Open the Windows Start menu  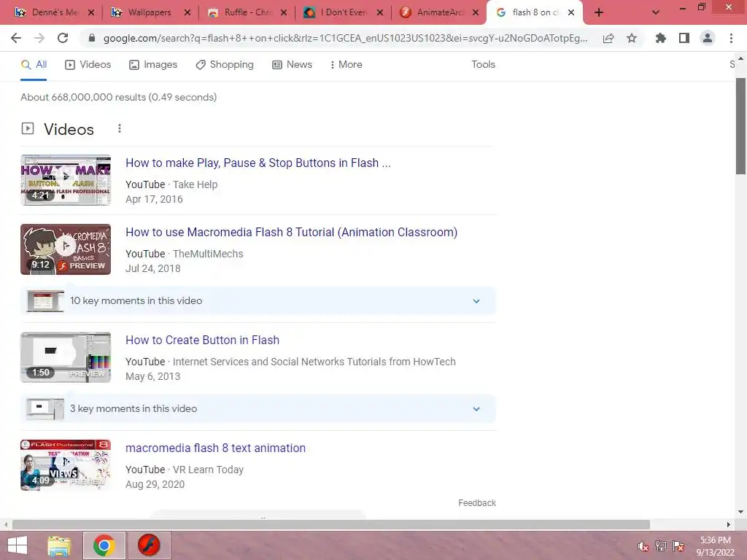tap(18, 545)
